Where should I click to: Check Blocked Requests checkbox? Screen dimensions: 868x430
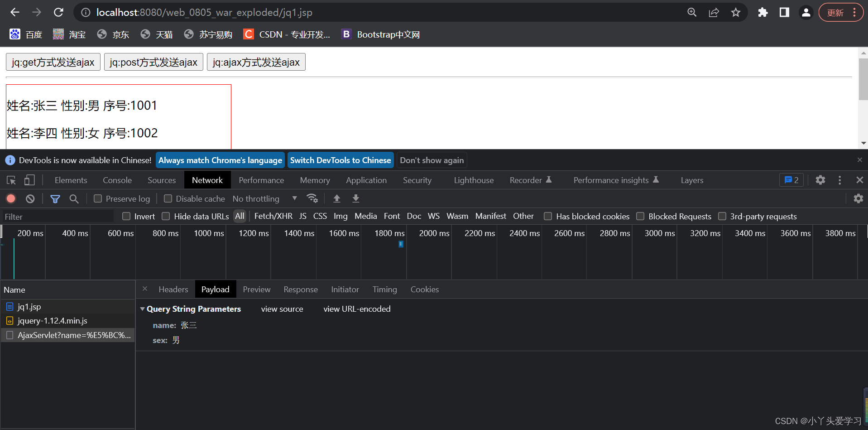tap(640, 217)
